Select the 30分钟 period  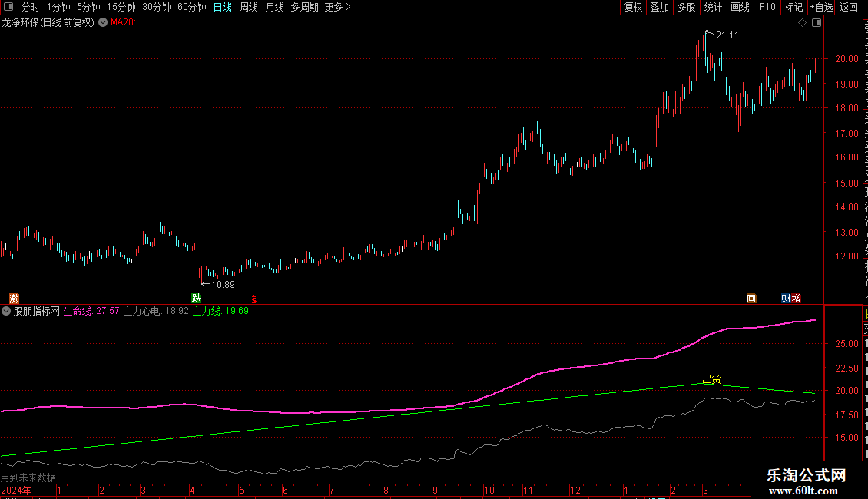point(157,7)
